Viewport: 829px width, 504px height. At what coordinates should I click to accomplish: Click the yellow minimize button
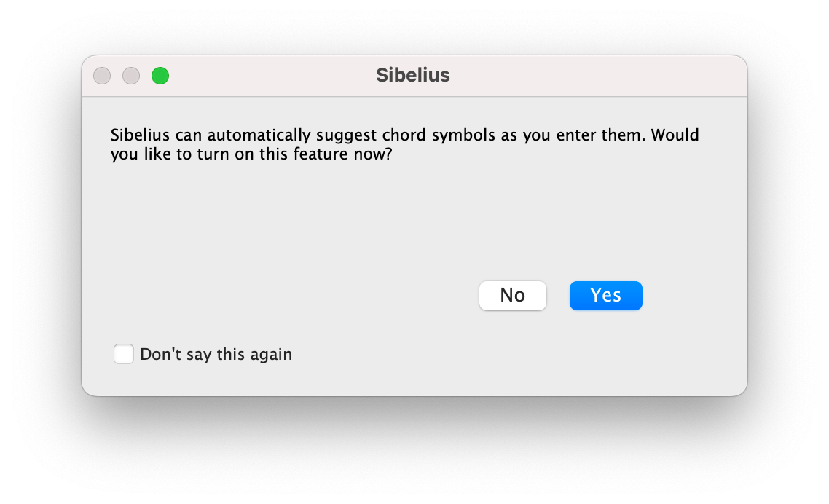(x=131, y=75)
